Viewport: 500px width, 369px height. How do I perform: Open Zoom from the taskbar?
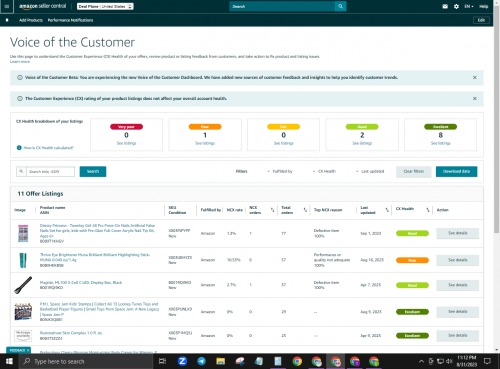(x=182, y=361)
